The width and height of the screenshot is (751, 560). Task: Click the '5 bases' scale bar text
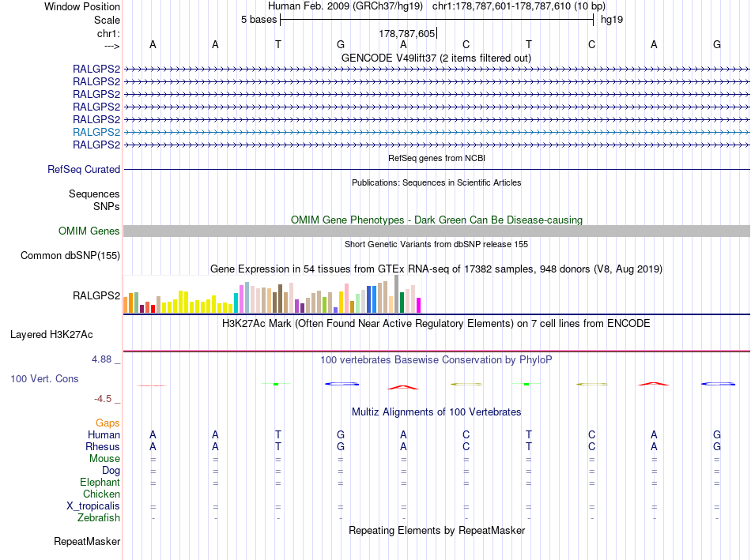click(259, 20)
